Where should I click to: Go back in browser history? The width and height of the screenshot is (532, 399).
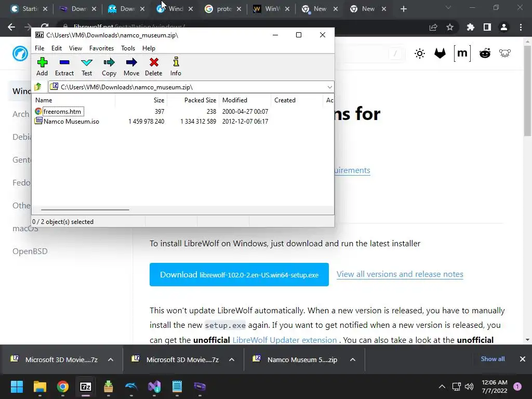tap(11, 27)
